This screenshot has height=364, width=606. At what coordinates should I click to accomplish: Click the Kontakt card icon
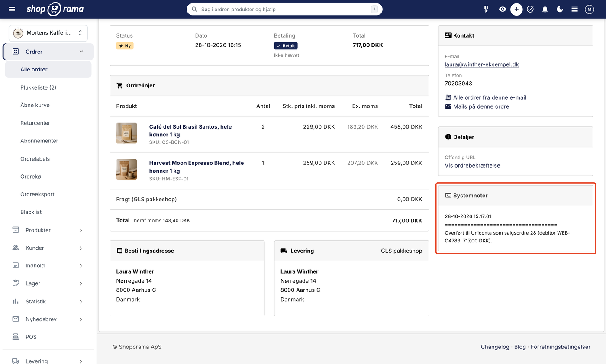pos(448,35)
